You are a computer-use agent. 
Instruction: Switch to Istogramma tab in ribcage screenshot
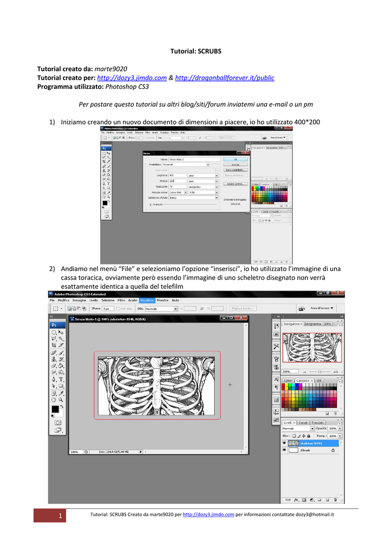(x=313, y=324)
